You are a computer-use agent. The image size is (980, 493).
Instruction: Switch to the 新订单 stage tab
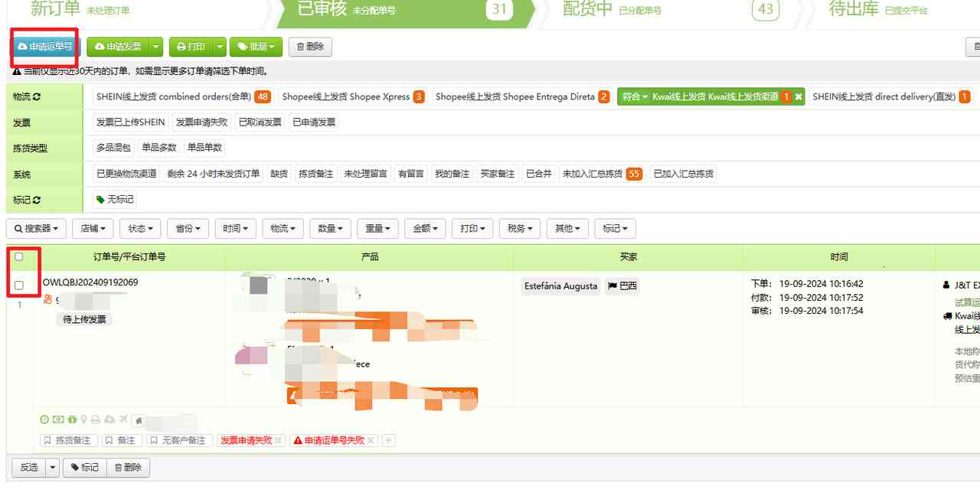(55, 9)
